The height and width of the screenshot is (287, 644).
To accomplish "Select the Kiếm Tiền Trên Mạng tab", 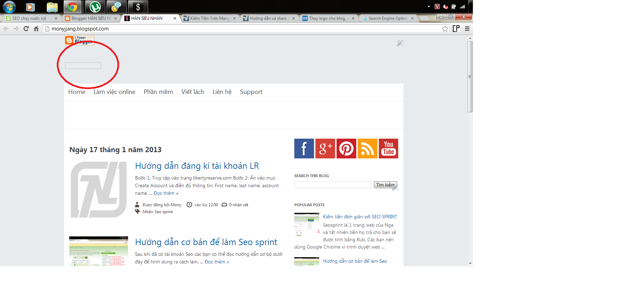I will point(210,18).
